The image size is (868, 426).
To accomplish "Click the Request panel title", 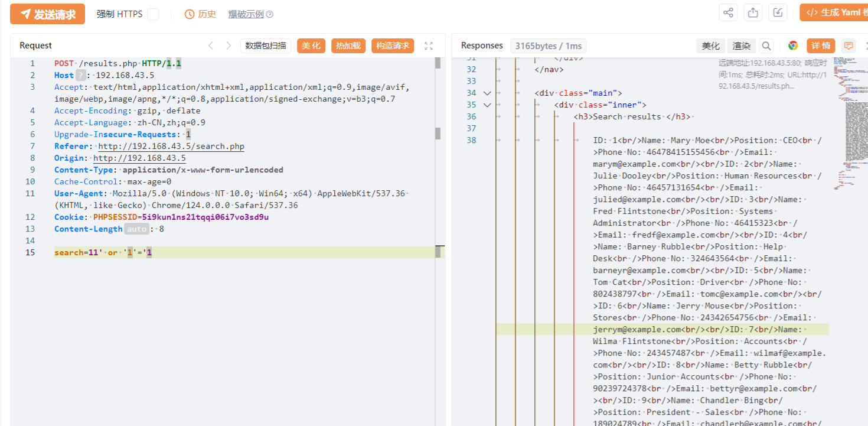I will click(x=35, y=45).
